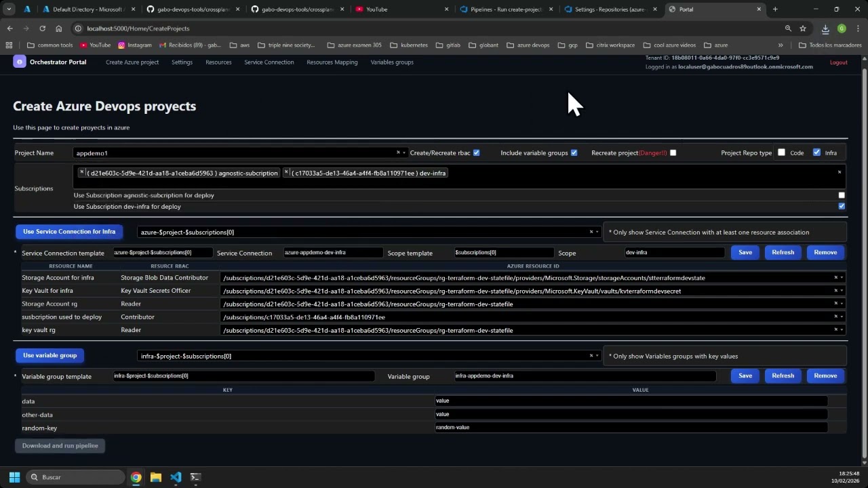Enable agnostic-subcription for deploy checkbox
This screenshot has height=488, width=868.
[842, 195]
